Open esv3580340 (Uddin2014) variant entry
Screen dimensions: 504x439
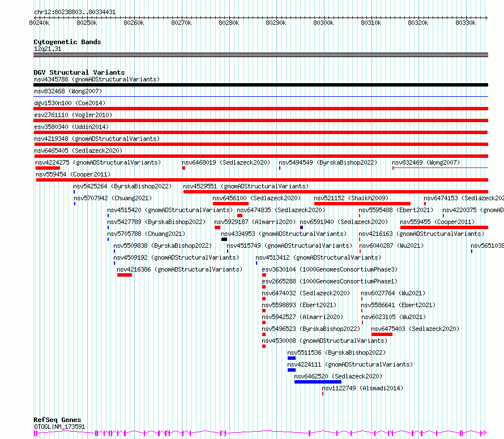(71, 127)
